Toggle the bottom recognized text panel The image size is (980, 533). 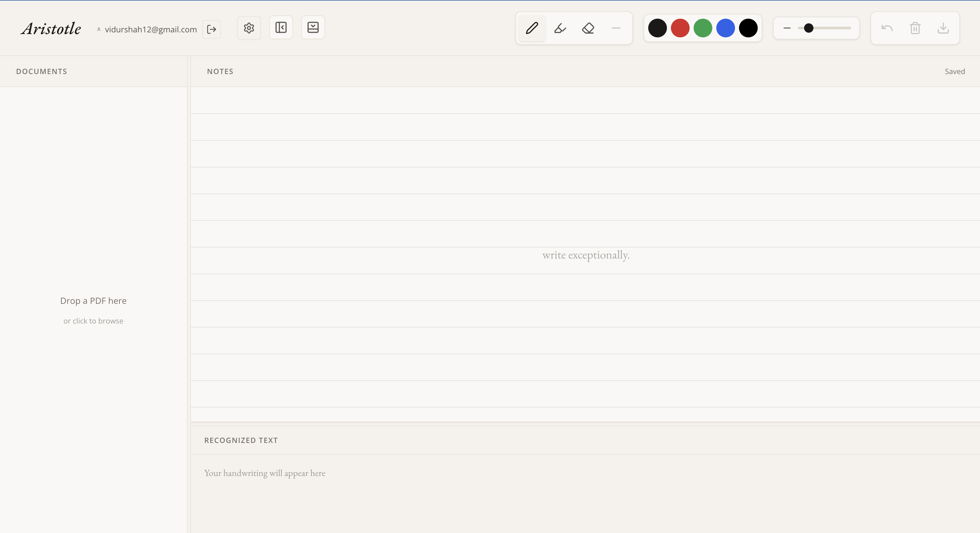click(313, 27)
